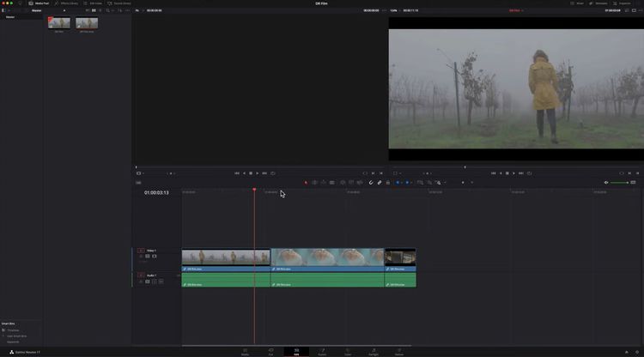Open the Effects Library panel

click(66, 3)
